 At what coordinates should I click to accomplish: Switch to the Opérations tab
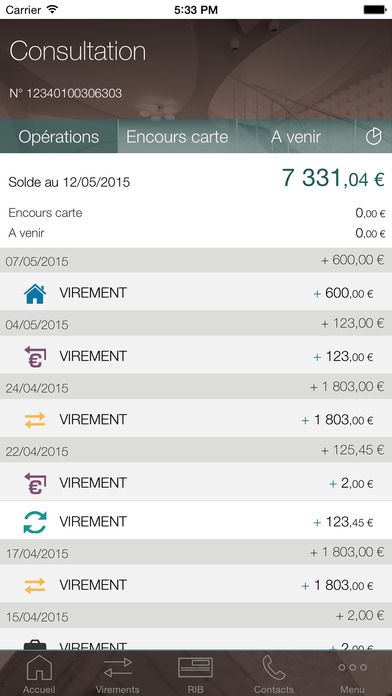(x=59, y=136)
